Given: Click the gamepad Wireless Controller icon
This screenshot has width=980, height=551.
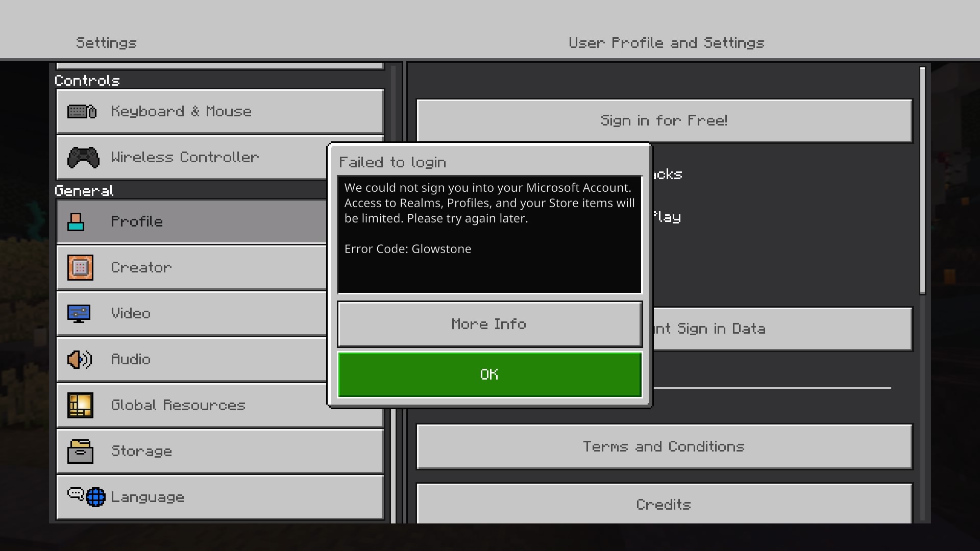Looking at the screenshot, I should click(x=83, y=157).
